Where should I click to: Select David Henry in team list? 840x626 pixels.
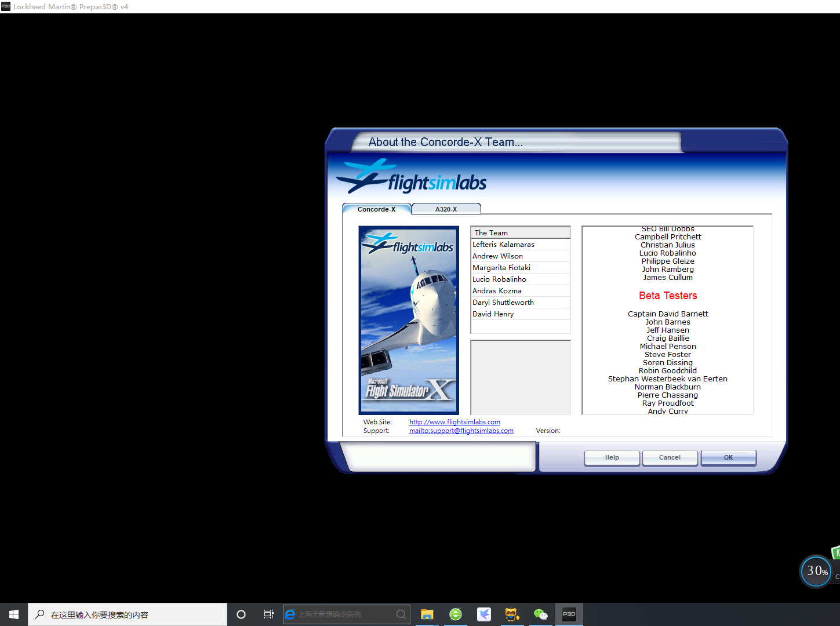pos(521,314)
